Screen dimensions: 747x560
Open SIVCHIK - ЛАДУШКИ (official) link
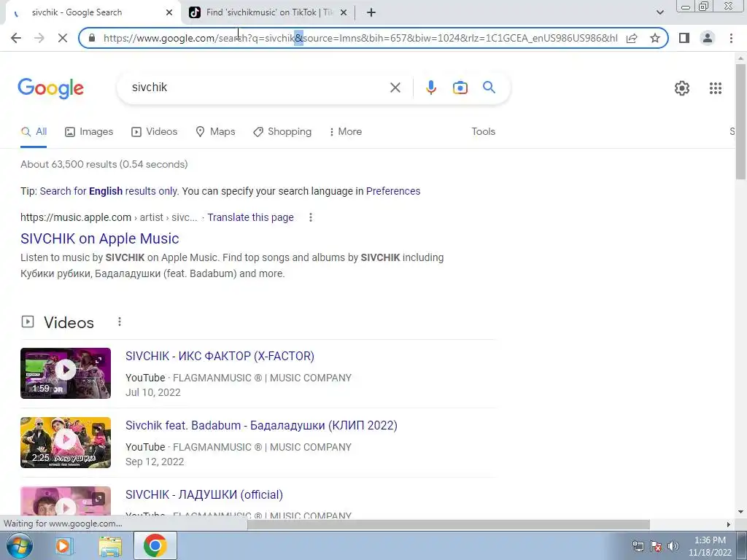[x=204, y=495]
